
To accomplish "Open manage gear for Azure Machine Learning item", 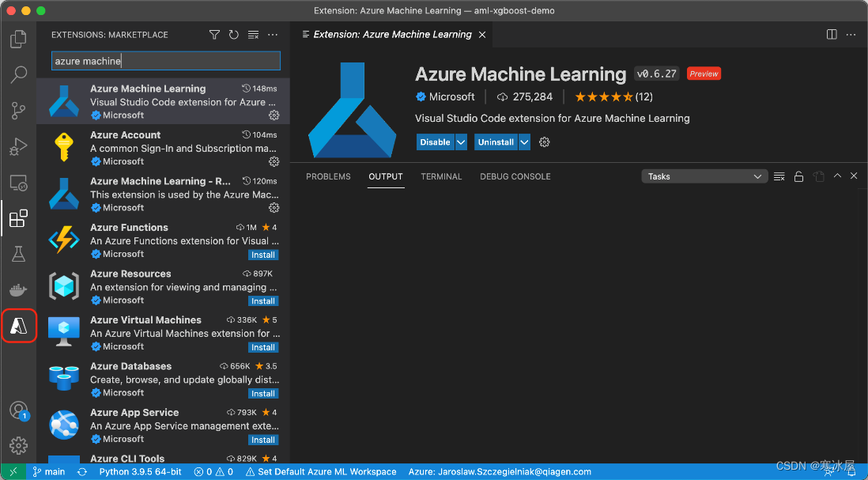I will pos(274,115).
